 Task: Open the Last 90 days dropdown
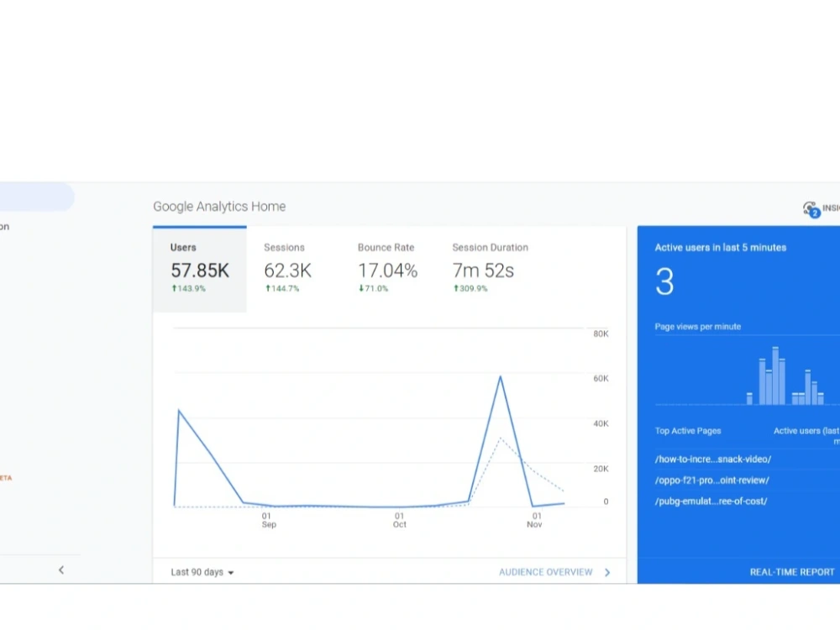(202, 572)
